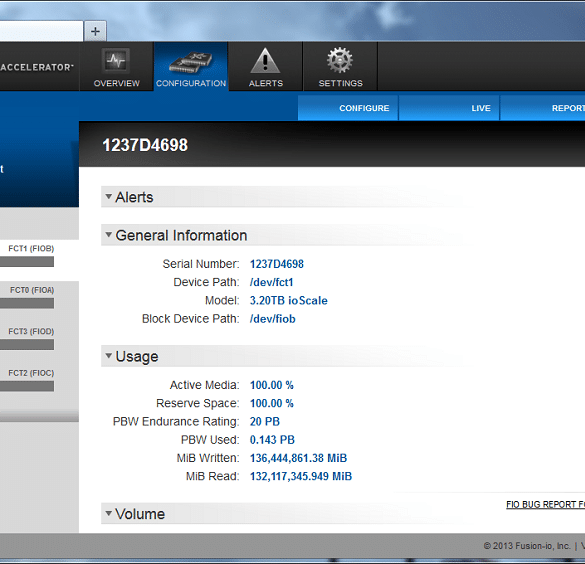This screenshot has height=564, width=585.
Task: Click the PBW Endurance Rating 20 PB
Action: tap(265, 422)
